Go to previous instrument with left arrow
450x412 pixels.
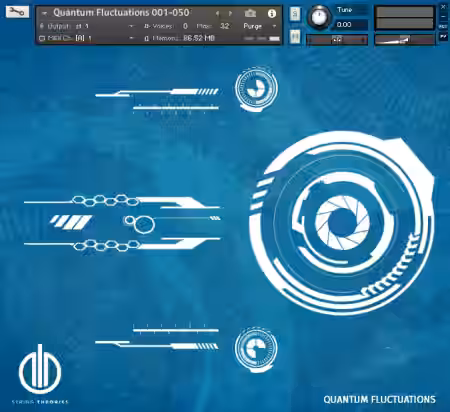[217, 13]
